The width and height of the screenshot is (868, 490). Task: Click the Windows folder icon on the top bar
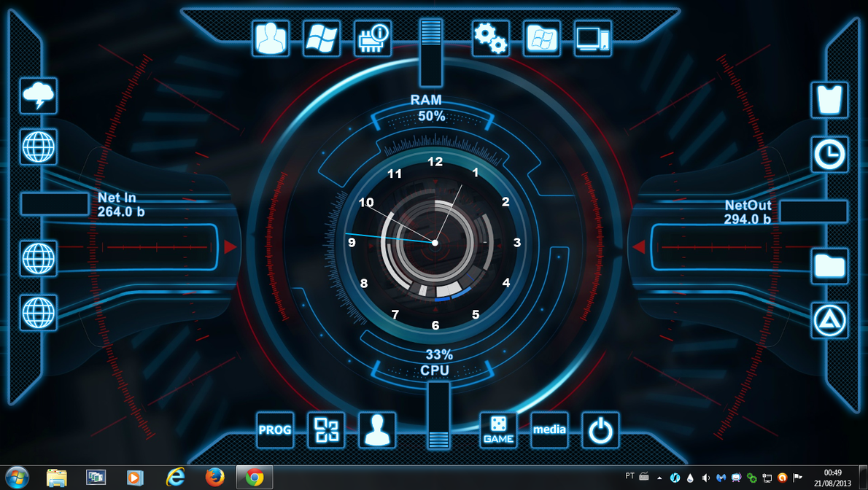(542, 38)
